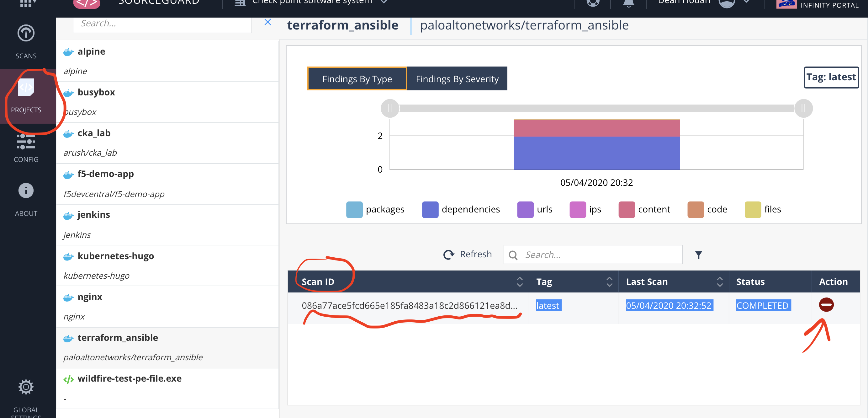This screenshot has height=418, width=868.
Task: Click the About info icon
Action: click(26, 191)
